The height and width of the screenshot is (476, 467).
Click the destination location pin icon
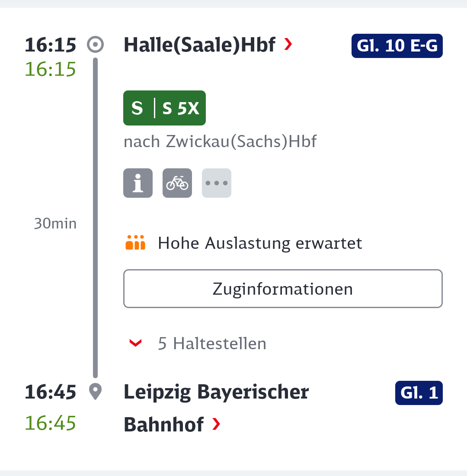95,392
